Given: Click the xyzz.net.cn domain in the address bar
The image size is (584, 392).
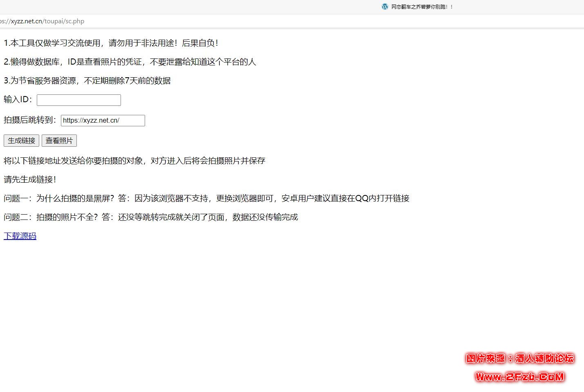Looking at the screenshot, I should pyautogui.click(x=26, y=21).
